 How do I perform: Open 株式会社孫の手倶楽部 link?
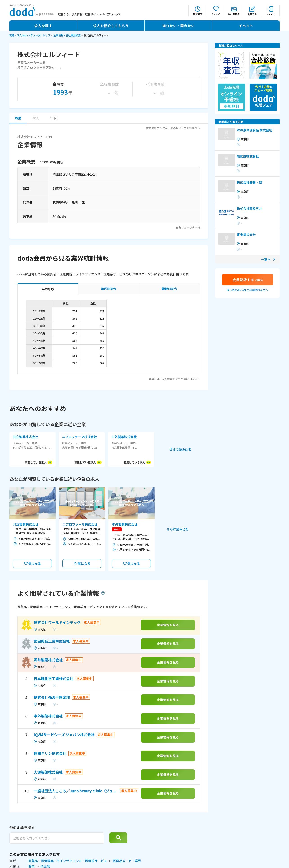click(x=52, y=697)
